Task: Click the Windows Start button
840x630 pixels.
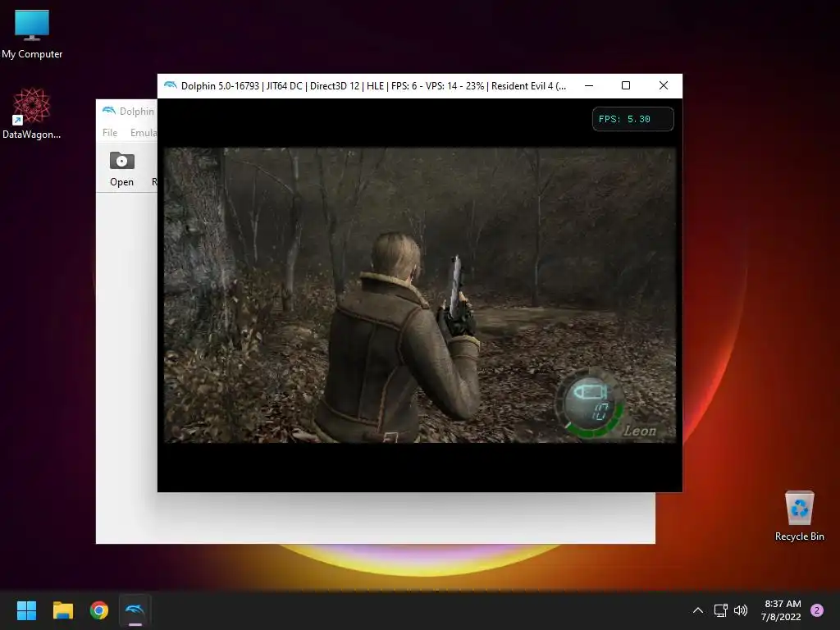Action: click(x=26, y=610)
